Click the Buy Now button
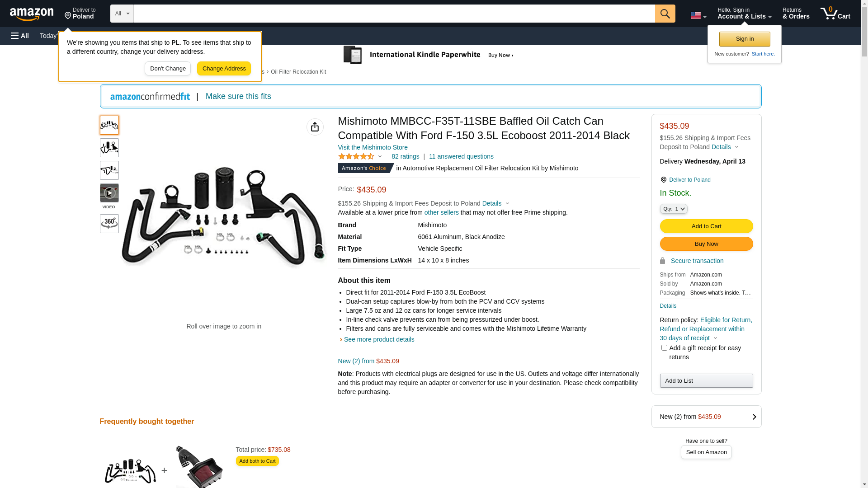This screenshot has height=488, width=868. point(706,244)
